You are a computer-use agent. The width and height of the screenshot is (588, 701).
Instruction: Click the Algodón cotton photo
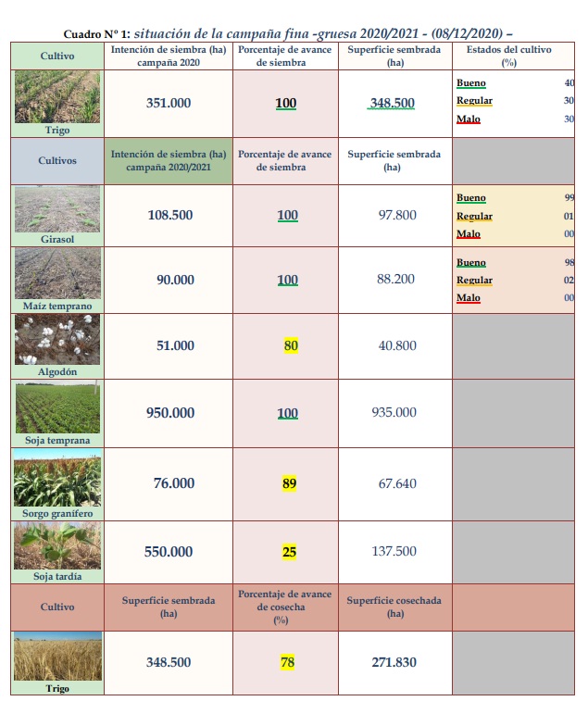pyautogui.click(x=57, y=339)
